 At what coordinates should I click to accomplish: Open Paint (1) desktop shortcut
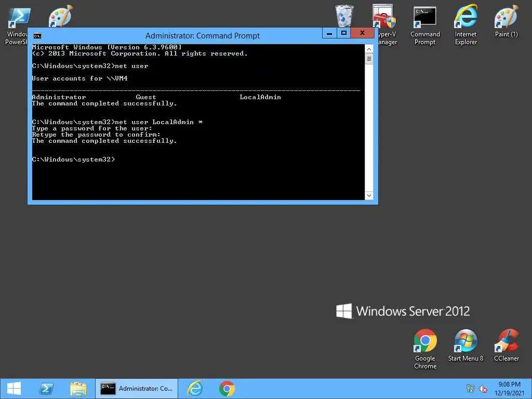[x=506, y=21]
